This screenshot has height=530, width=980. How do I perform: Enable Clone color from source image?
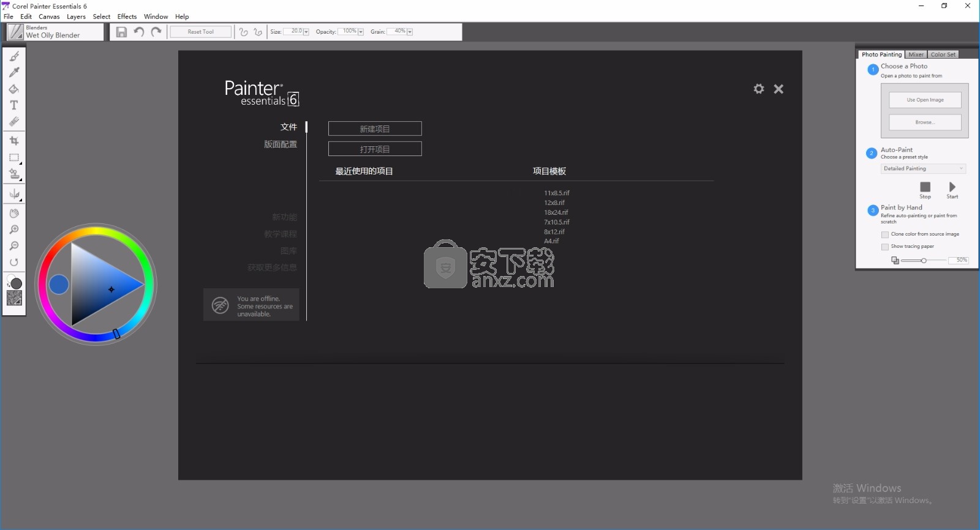[885, 234]
